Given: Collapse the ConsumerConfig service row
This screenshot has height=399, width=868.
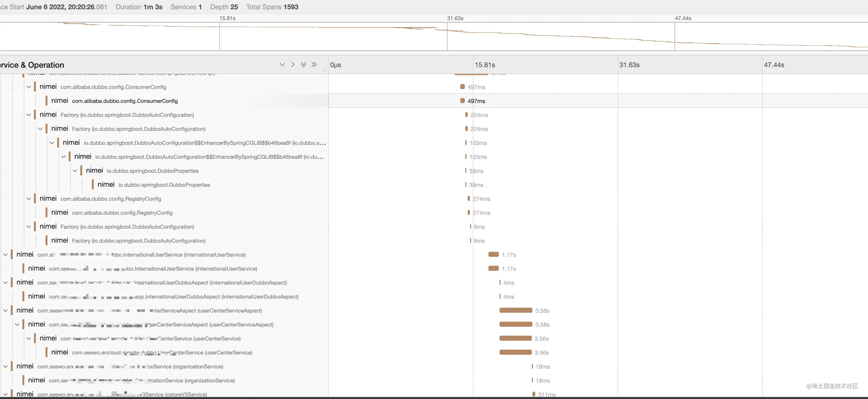Looking at the screenshot, I should coord(28,86).
